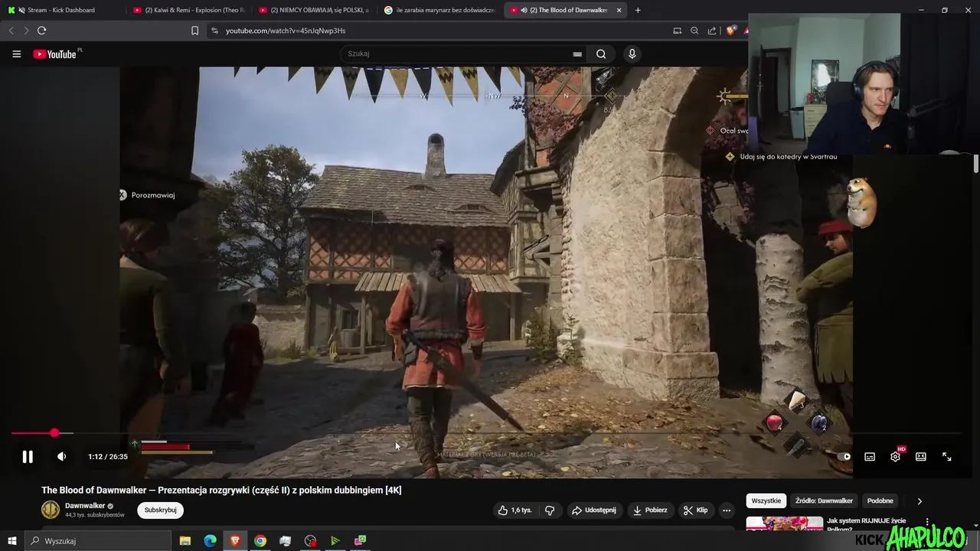Image resolution: width=980 pixels, height=551 pixels.
Task: Toggle subtitles in the video player
Action: pyautogui.click(x=870, y=457)
